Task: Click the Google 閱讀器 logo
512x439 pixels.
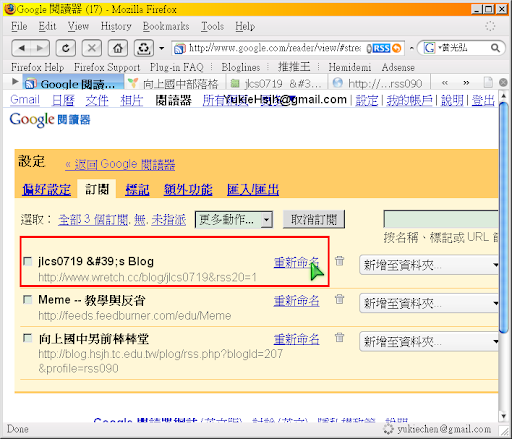Action: (50, 120)
